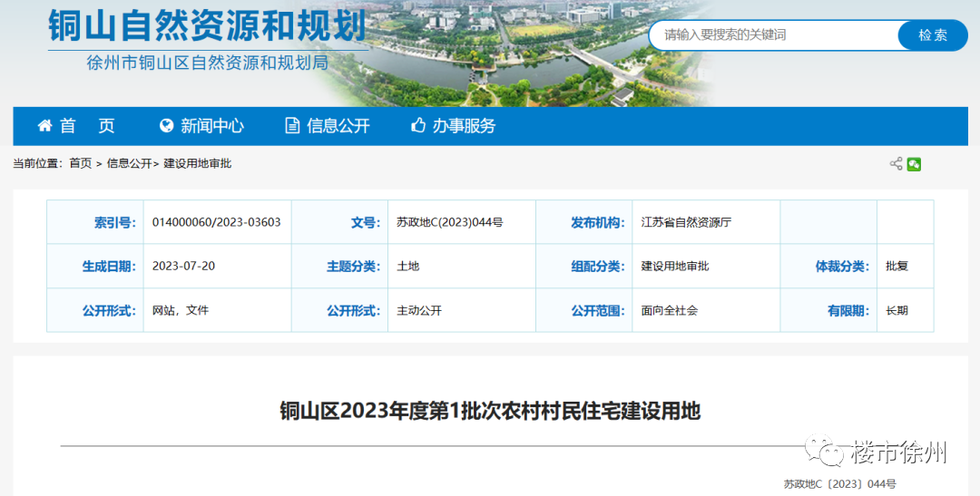The width and height of the screenshot is (980, 496).
Task: Open the 信息公开 menu item
Action: pos(338,126)
